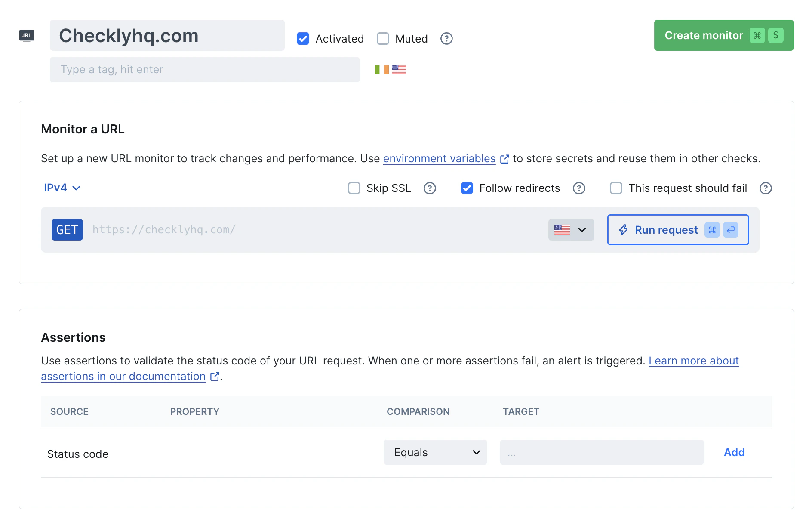Select the US flag next to the tag field
Viewport: 812px width, 525px height.
point(399,69)
